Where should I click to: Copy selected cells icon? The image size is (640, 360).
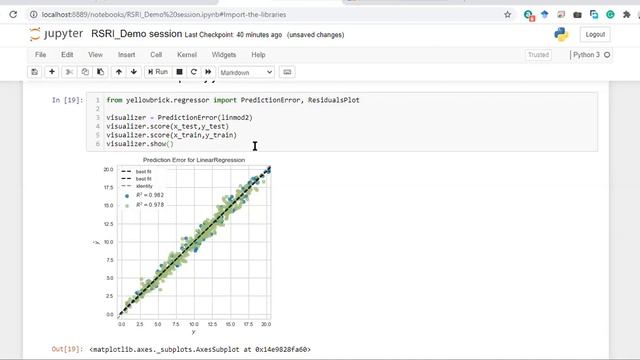[85, 72]
